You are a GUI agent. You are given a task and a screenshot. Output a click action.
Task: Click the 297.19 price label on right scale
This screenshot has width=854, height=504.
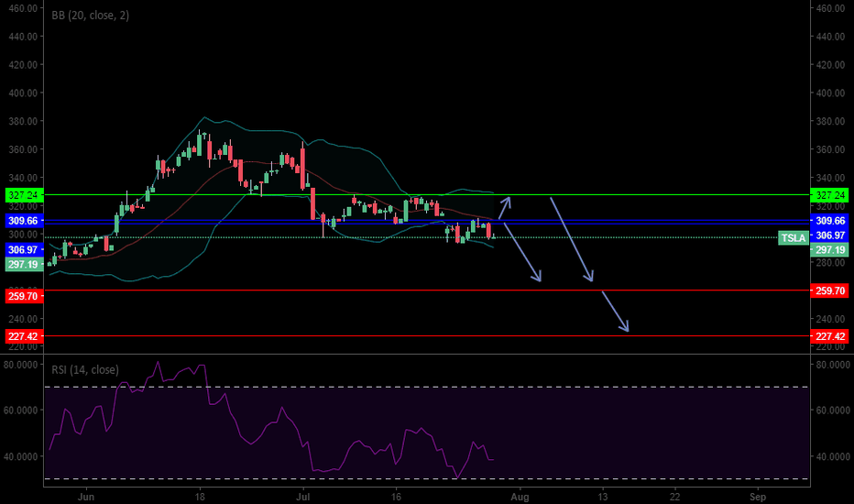829,250
